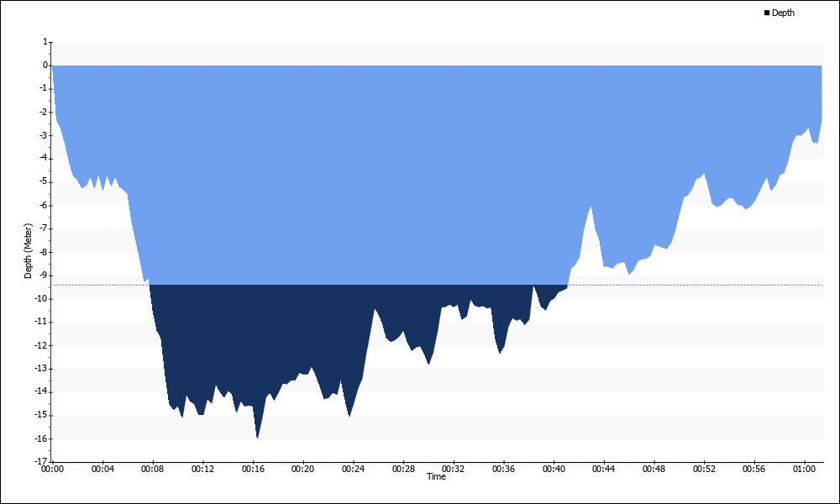This screenshot has height=504, width=840.
Task: Click the 00:24 time axis label
Action: [353, 469]
